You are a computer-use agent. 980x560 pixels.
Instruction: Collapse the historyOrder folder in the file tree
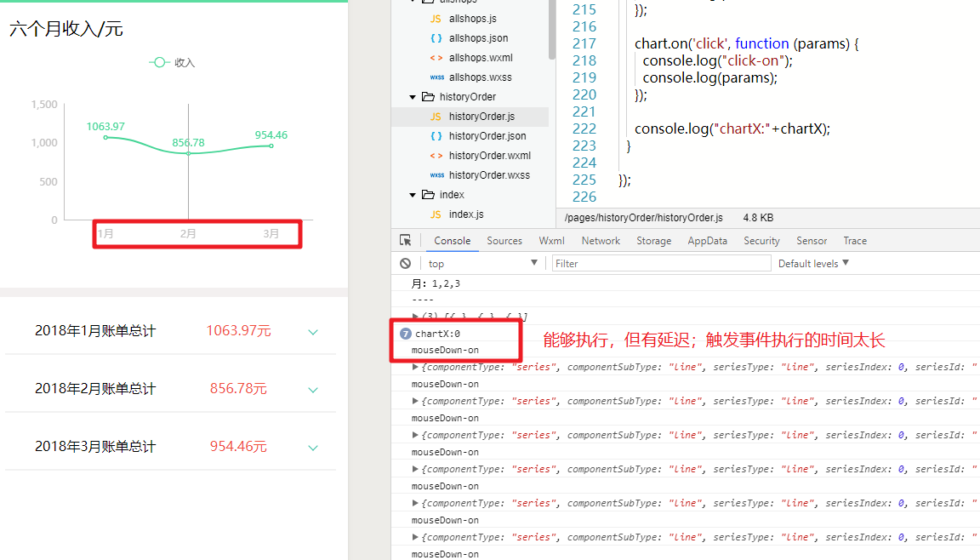[413, 96]
